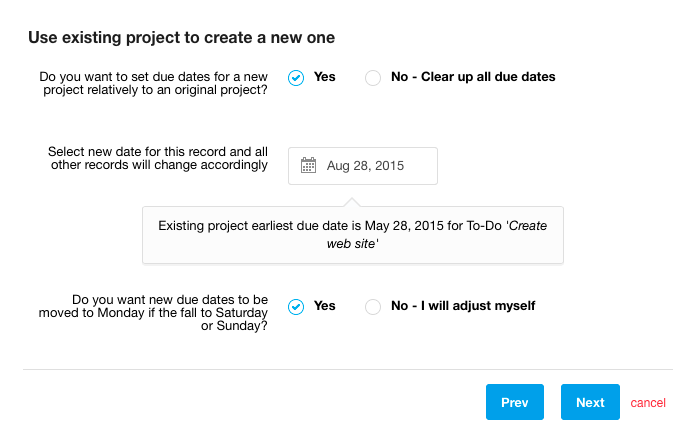Image resolution: width=695 pixels, height=443 pixels.
Task: Click the 'Select new date for this record' label
Action: point(158,158)
